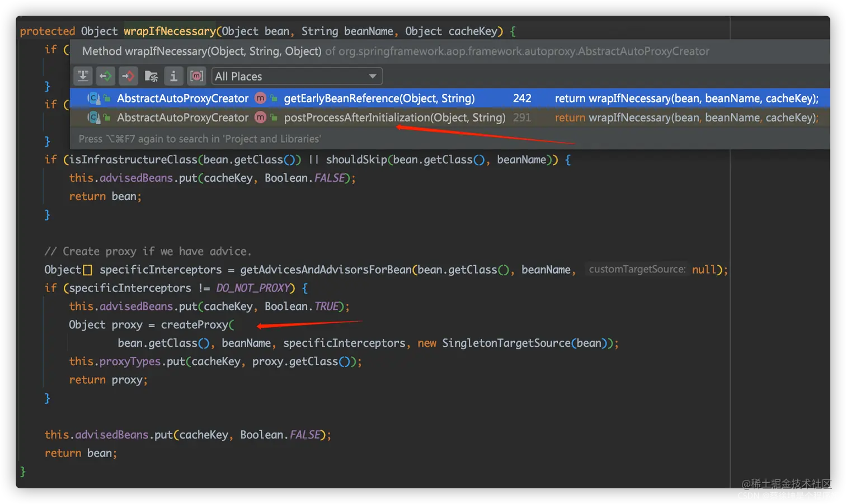Click the folder-with-fan grouping icon
The image size is (846, 504).
[x=151, y=76]
